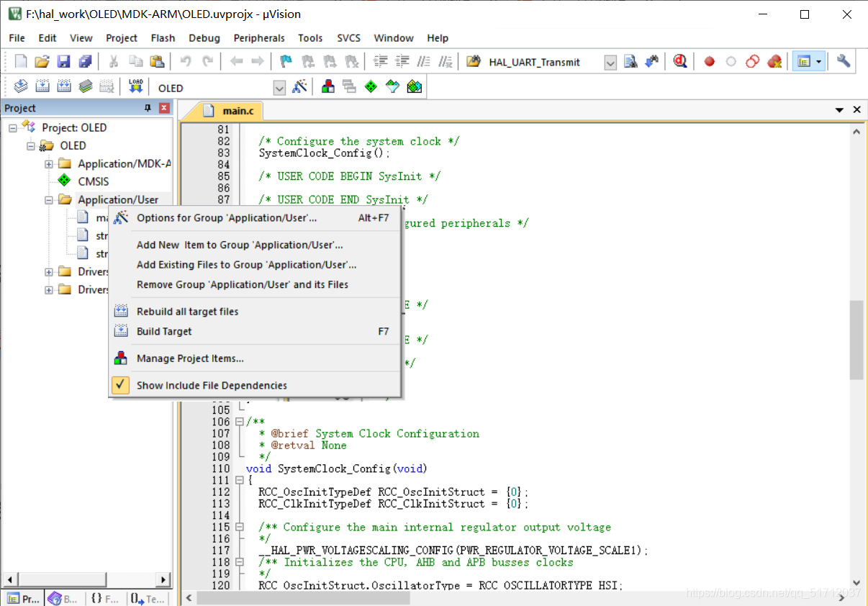Choose Remove Group 'Application/User' and its Files
Image resolution: width=868 pixels, height=606 pixels.
(x=255, y=284)
